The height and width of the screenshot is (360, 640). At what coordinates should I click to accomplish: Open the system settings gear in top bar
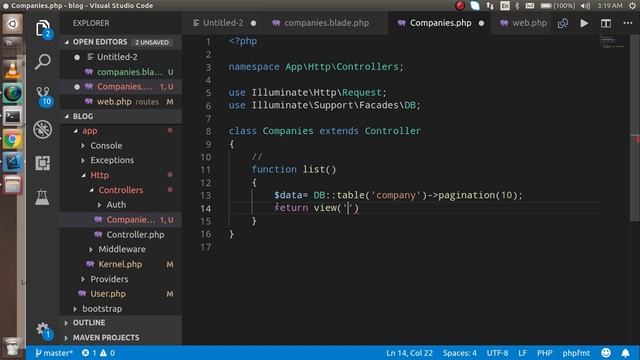click(x=632, y=5)
